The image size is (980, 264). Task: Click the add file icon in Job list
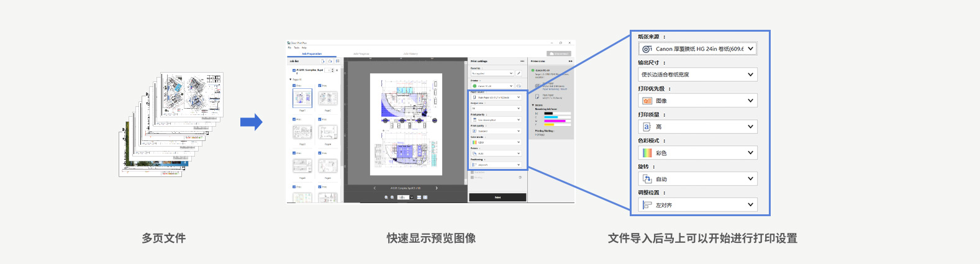pos(323,61)
